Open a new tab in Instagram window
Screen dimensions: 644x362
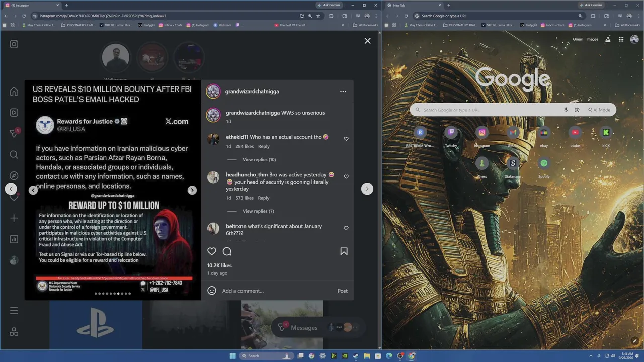66,5
